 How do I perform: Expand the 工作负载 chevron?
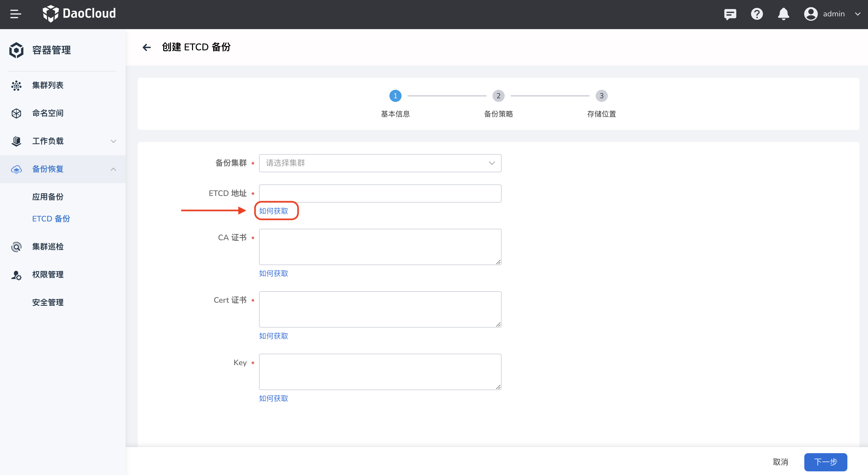click(113, 141)
